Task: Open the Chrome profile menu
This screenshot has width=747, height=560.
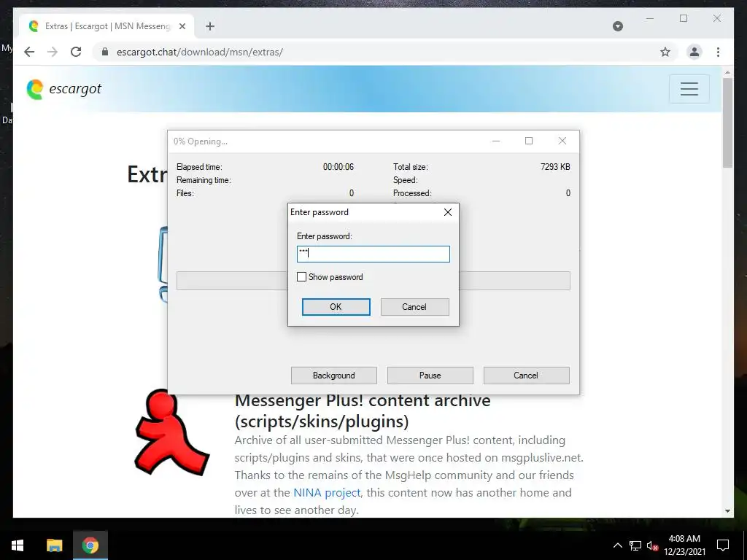Action: pos(694,52)
